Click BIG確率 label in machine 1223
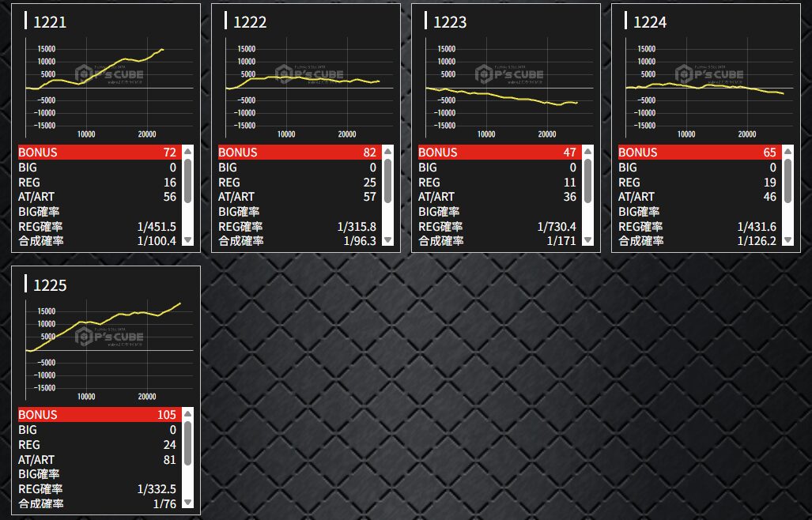Image resolution: width=812 pixels, height=520 pixels. tap(439, 212)
